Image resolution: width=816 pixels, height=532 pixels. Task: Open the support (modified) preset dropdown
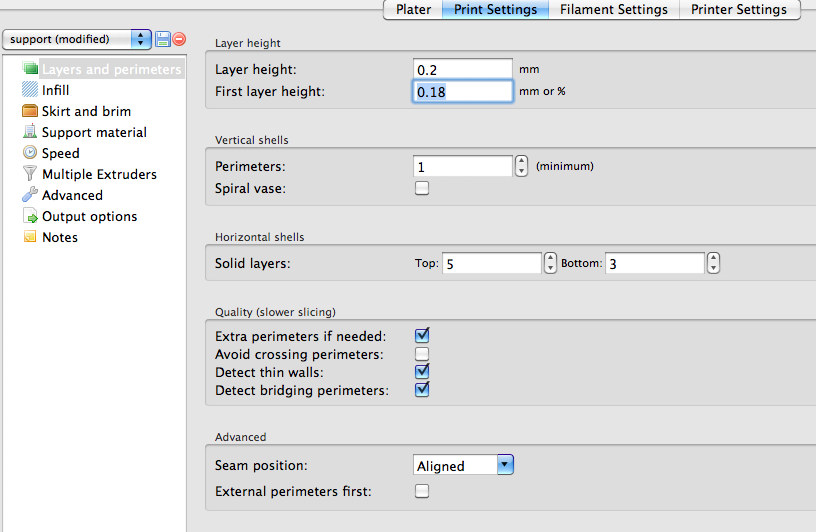click(x=76, y=39)
